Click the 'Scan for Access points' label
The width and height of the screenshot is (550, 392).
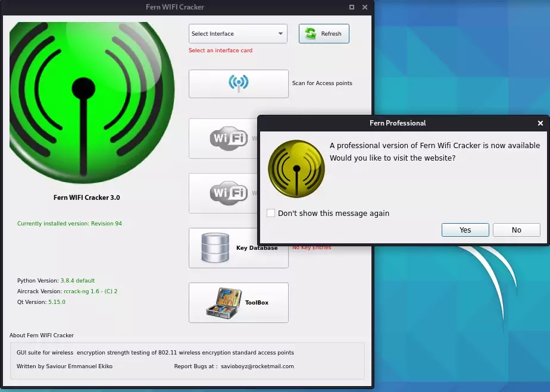[322, 83]
